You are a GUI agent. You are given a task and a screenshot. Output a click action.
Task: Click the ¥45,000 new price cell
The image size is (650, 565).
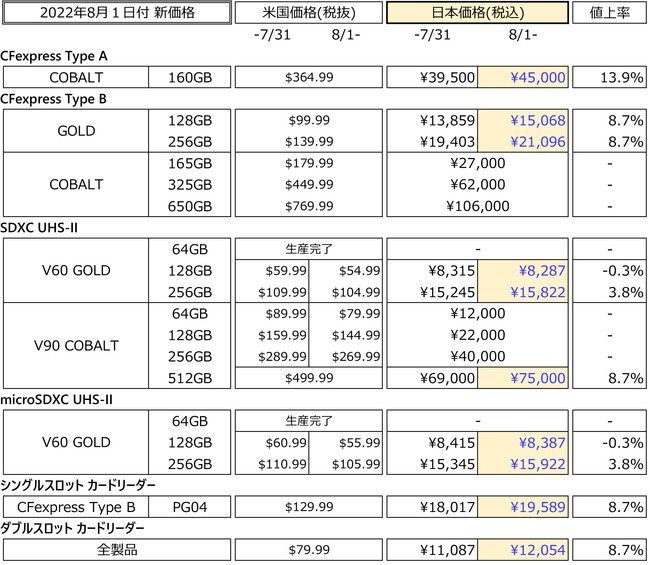point(523,78)
